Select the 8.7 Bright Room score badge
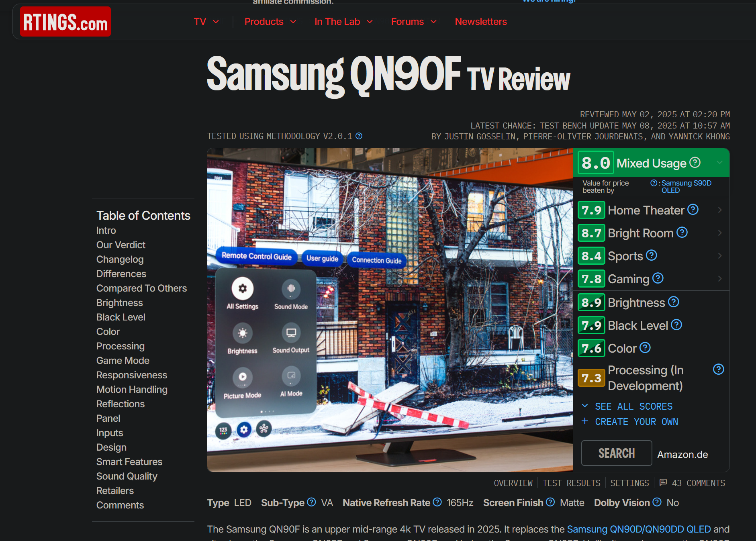756x541 pixels. point(591,233)
